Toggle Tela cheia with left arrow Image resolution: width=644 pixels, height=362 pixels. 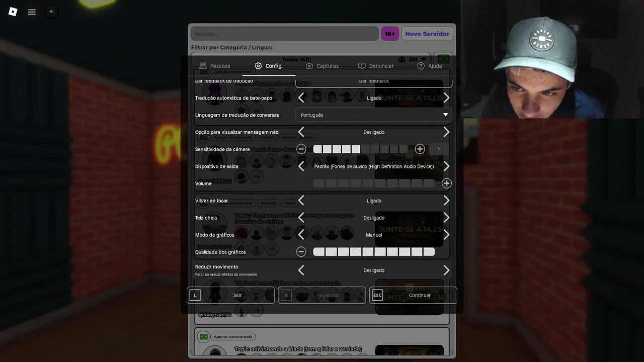point(301,217)
